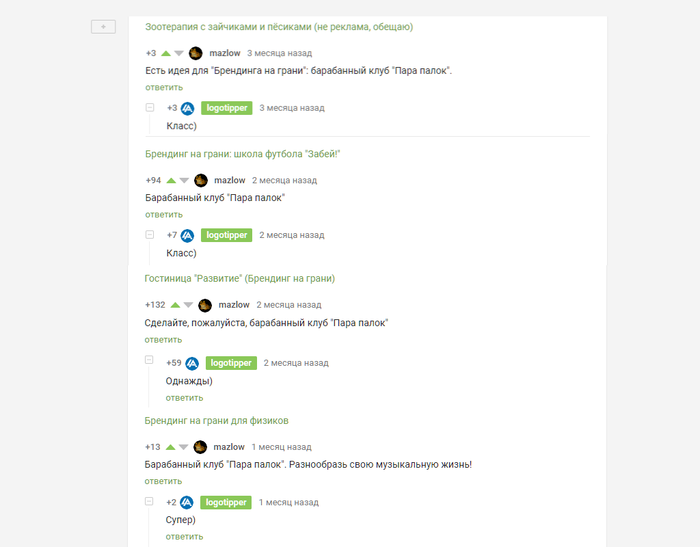Click the plus button at top left
The image size is (700, 547).
pos(103,26)
